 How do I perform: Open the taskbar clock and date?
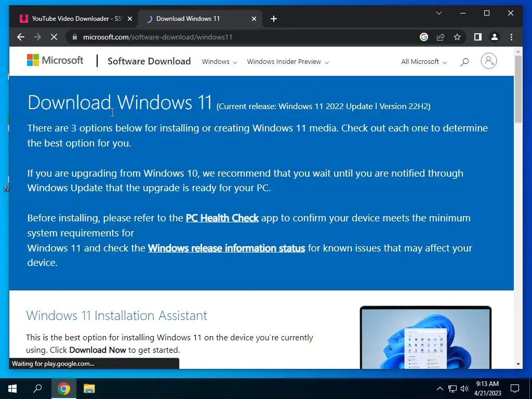(x=487, y=389)
